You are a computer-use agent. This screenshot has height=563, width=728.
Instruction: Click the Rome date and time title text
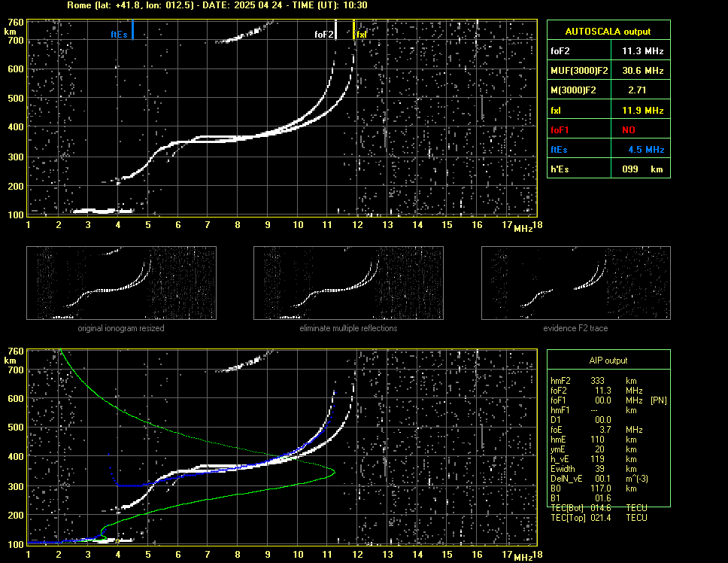pos(217,5)
